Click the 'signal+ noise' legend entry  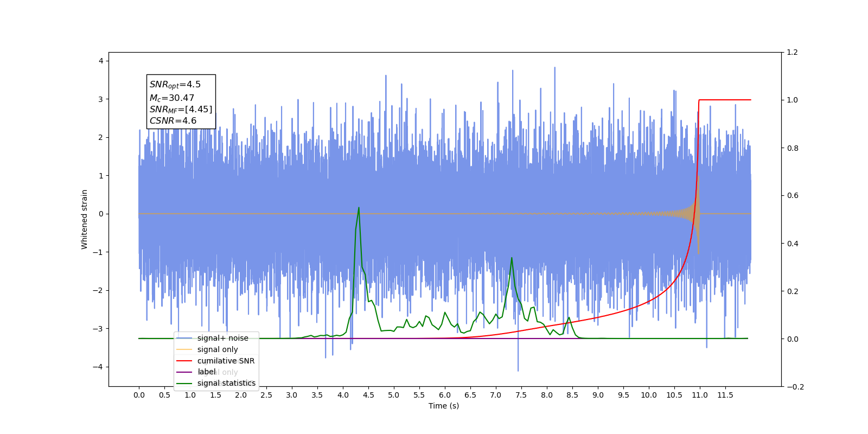[222, 338]
